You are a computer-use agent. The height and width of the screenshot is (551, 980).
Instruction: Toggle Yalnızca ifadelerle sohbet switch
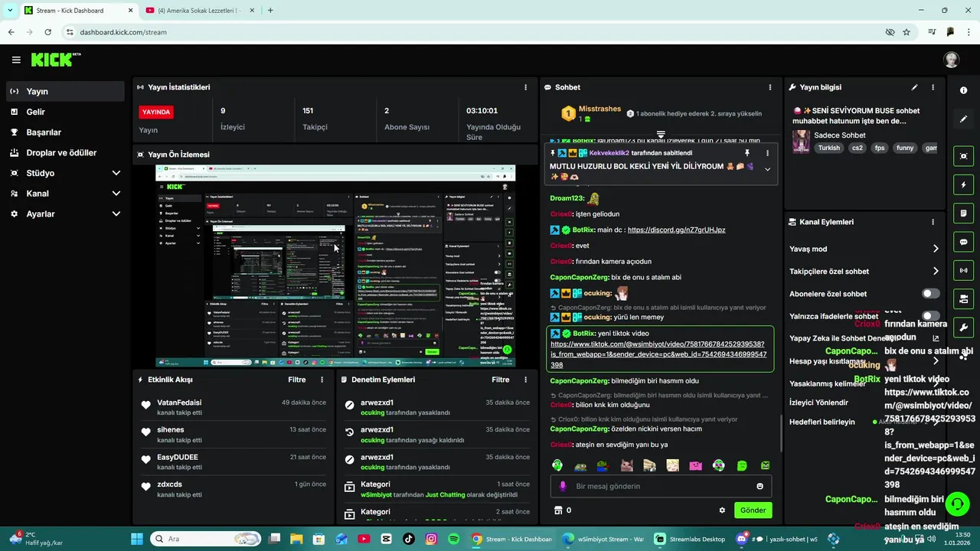930,316
